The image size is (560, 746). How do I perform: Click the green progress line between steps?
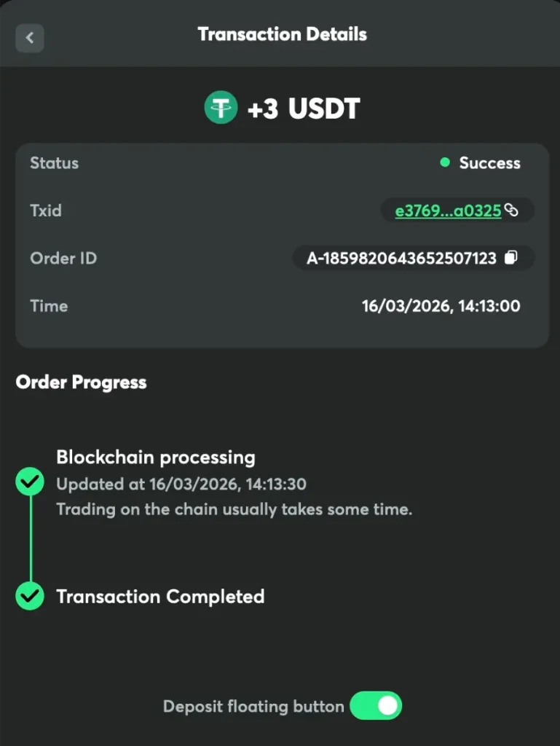coord(31,539)
